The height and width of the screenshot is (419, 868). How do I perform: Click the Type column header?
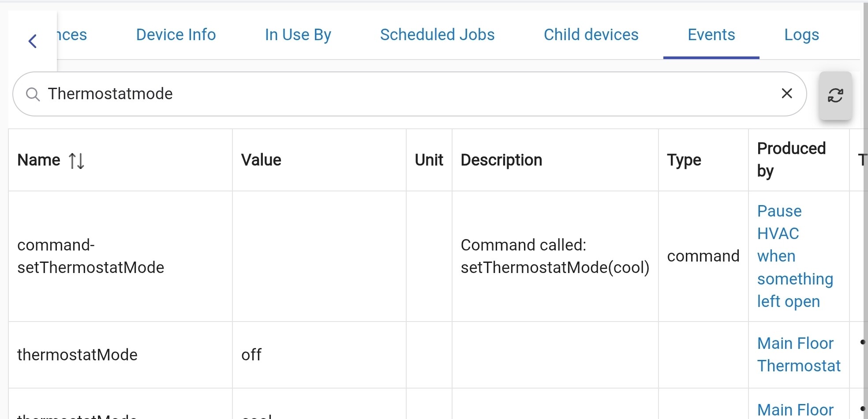(x=684, y=161)
